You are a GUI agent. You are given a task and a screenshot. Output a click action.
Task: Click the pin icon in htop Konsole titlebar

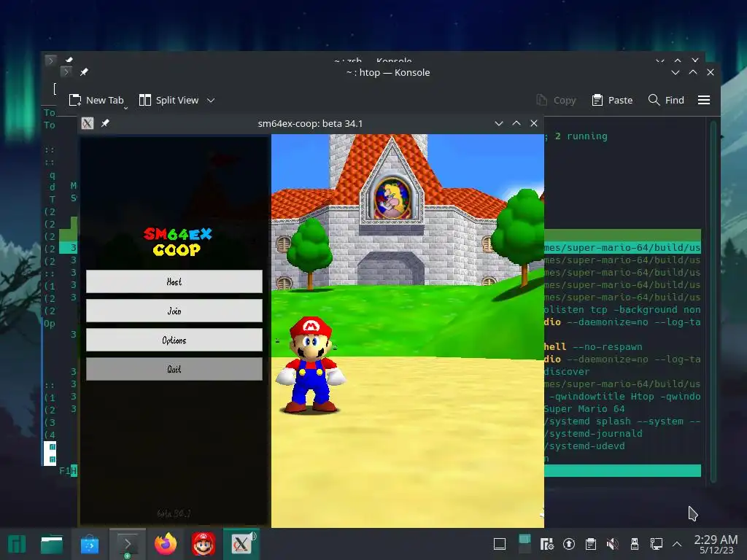pyautogui.click(x=84, y=72)
